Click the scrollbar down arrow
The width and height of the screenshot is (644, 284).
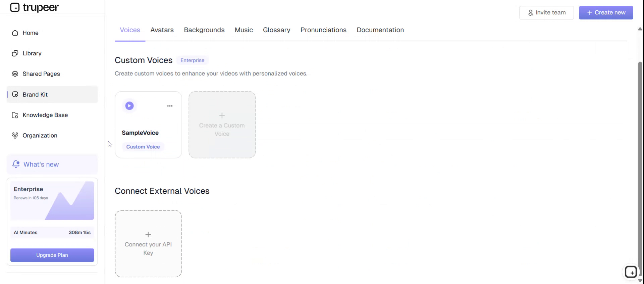(x=640, y=281)
